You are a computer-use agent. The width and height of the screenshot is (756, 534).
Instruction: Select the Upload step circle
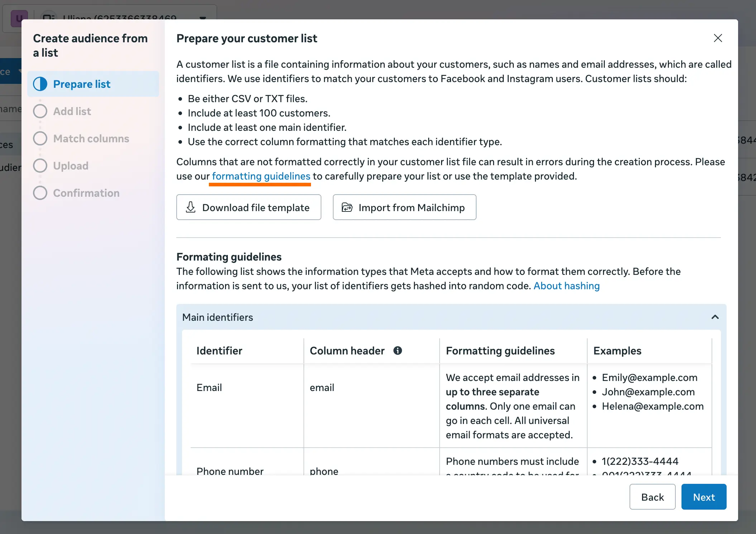pyautogui.click(x=40, y=166)
